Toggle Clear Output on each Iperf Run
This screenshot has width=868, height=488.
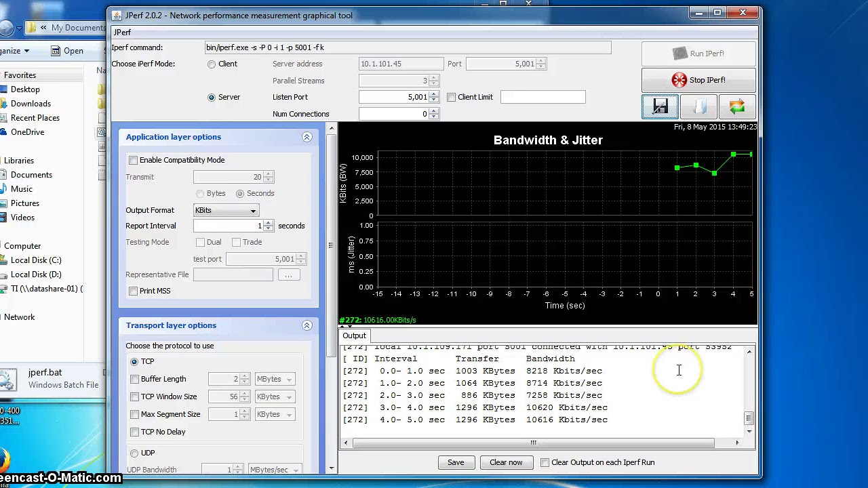click(x=545, y=462)
